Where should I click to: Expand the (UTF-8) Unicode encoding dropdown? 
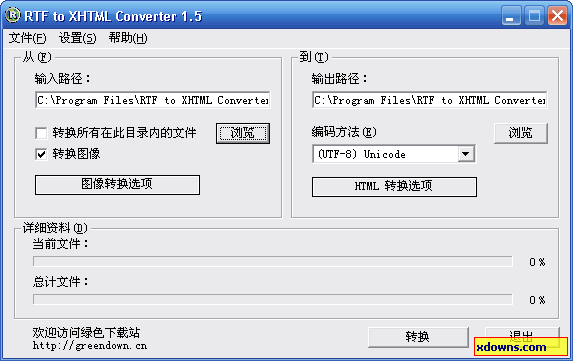coord(466,154)
